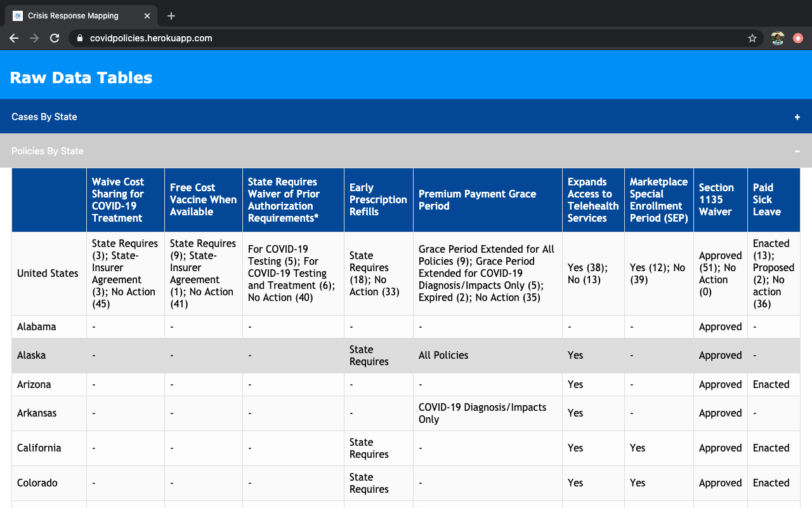Click 'For COVID-19 Testing (5)' authorization cell
Image resolution: width=812 pixels, height=508 pixels.
(x=293, y=273)
